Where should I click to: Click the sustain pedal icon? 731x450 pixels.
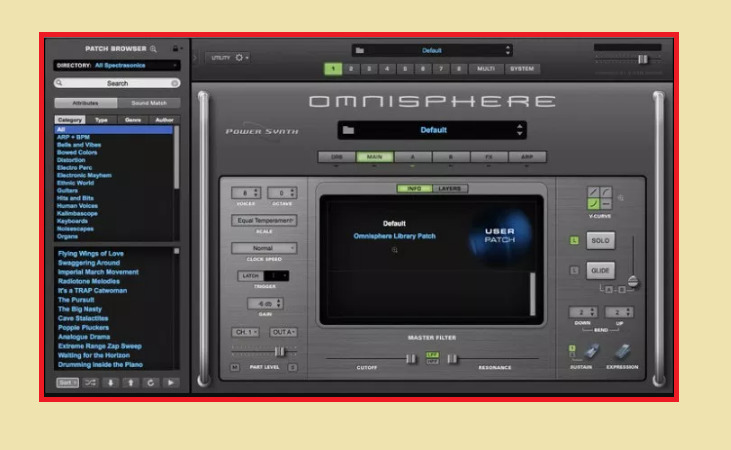591,352
